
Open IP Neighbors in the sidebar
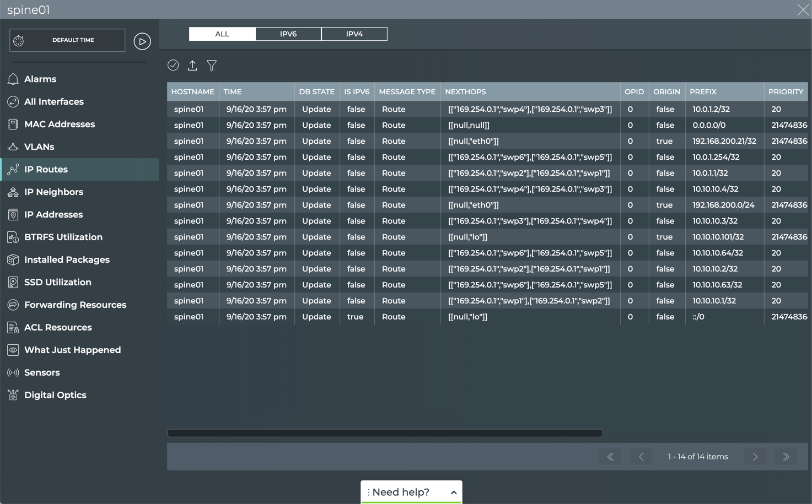(x=53, y=192)
